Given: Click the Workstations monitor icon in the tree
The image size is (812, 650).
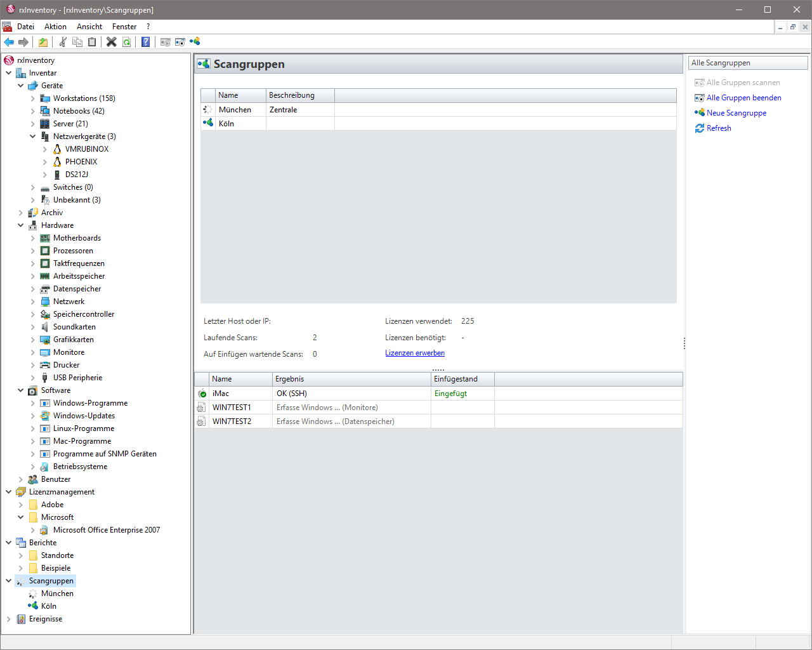Looking at the screenshot, I should [x=45, y=98].
